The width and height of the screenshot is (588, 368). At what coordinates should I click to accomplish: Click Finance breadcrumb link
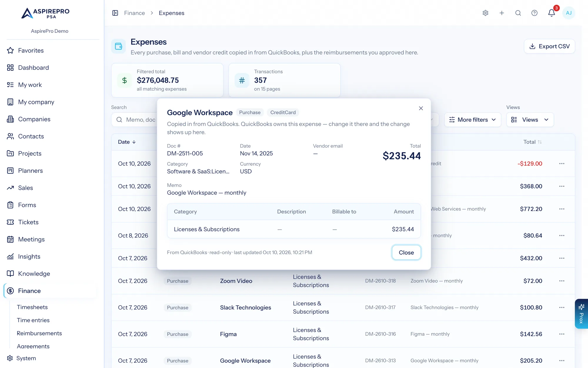coord(134,13)
